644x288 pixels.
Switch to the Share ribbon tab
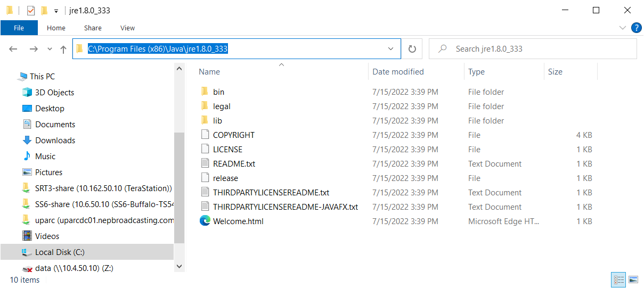[x=93, y=28]
